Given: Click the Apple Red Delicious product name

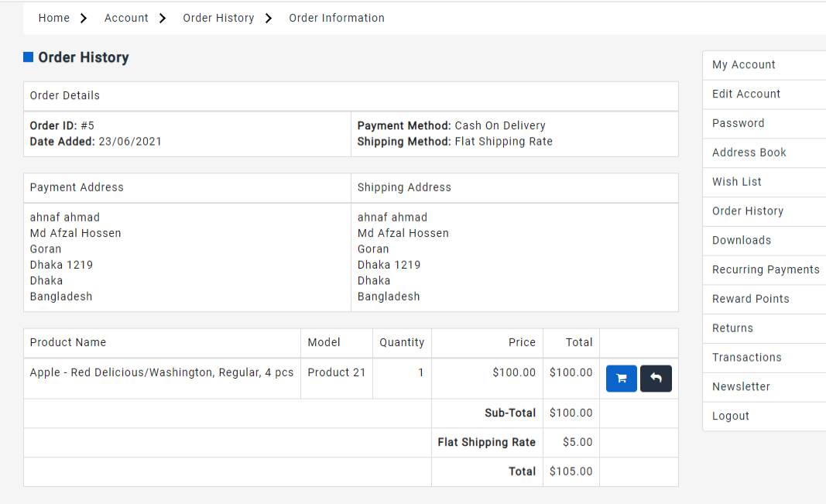Looking at the screenshot, I should pos(162,372).
